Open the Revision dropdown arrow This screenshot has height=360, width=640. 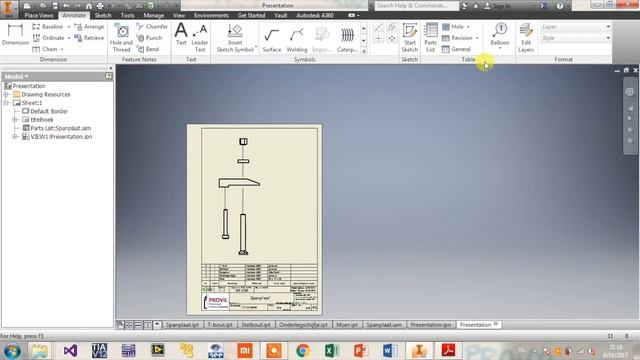tap(477, 38)
